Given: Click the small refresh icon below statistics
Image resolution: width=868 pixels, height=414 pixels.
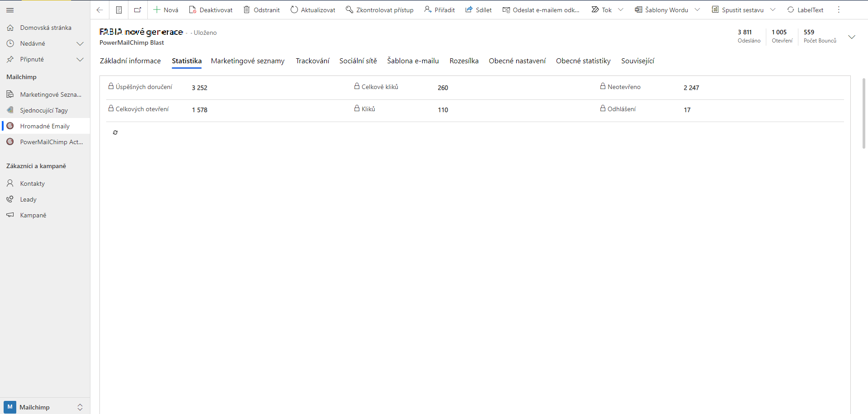Looking at the screenshot, I should [x=115, y=132].
